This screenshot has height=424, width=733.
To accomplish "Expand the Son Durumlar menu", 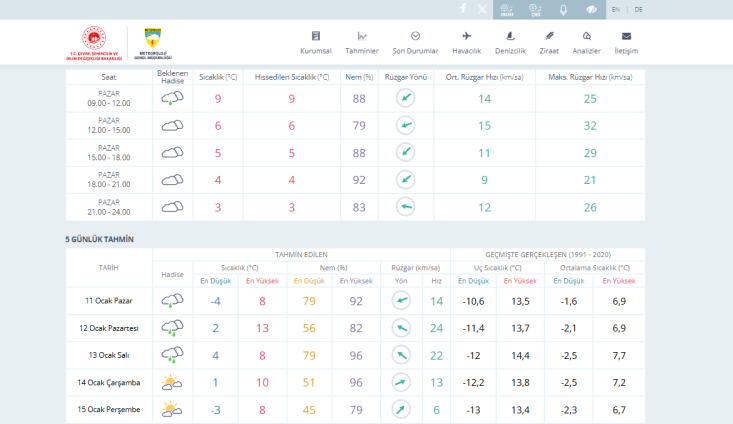I will pos(415,43).
